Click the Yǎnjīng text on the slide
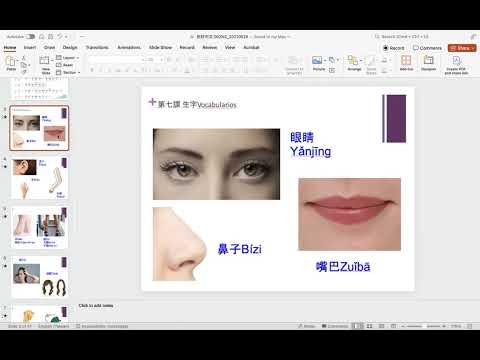Screen dimensions: 480x360 point(310,152)
